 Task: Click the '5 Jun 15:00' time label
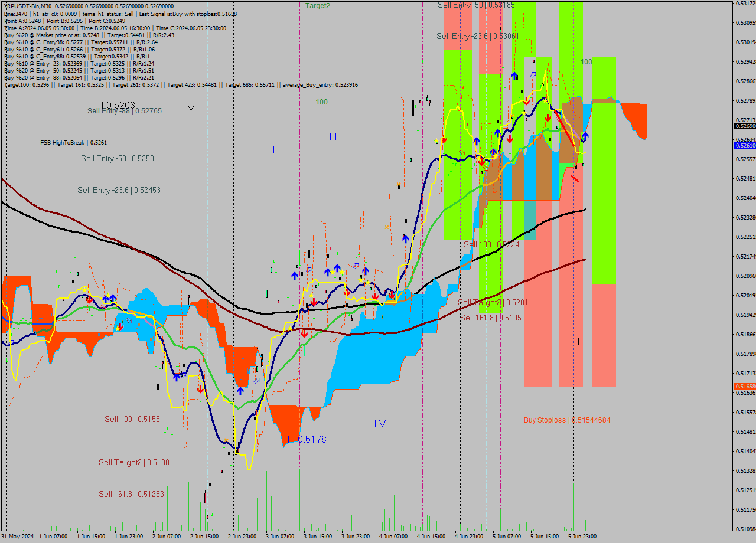[545, 537]
